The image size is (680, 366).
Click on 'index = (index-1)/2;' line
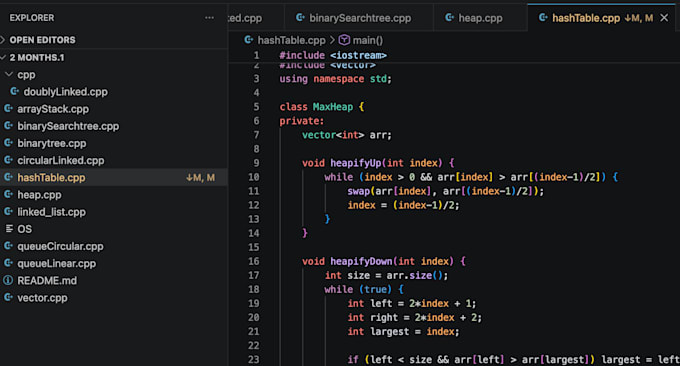tap(403, 205)
